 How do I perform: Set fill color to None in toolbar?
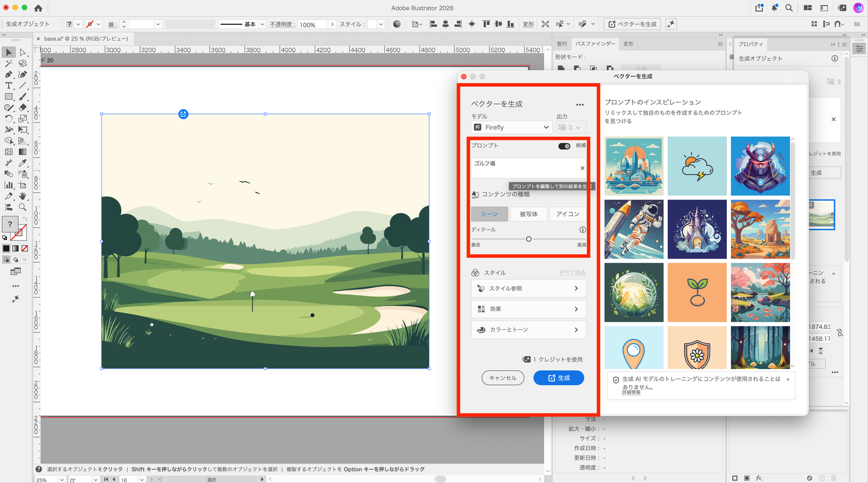(x=24, y=249)
